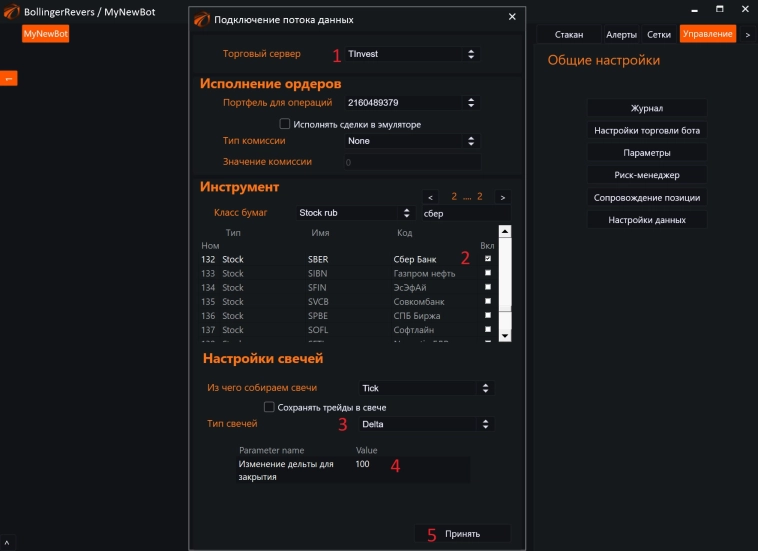Click the orange left-arrow collapse icon

[x=8, y=78]
